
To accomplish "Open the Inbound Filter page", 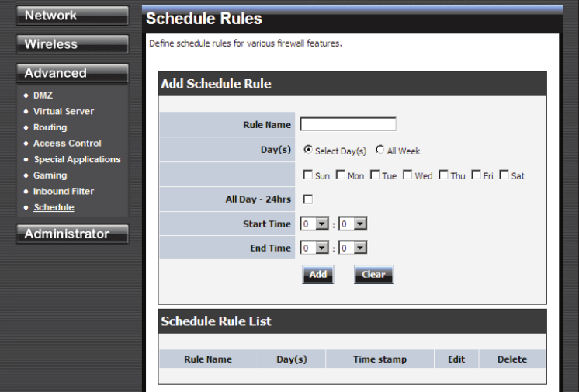I will 64,192.
